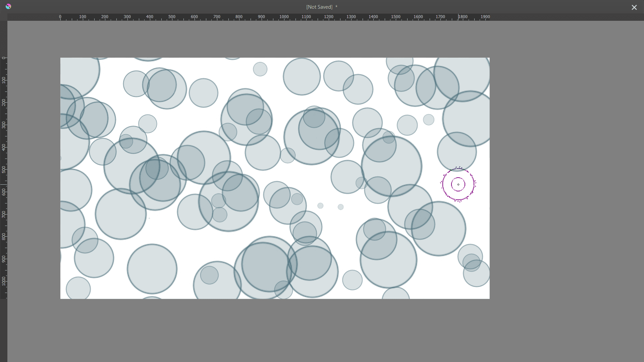Click center dot of purple brush cursor outline
644x362 pixels.
click(458, 184)
